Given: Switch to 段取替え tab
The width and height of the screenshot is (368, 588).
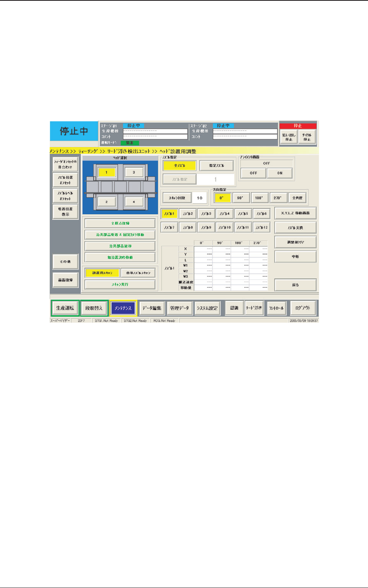Looking at the screenshot, I should click(94, 308).
